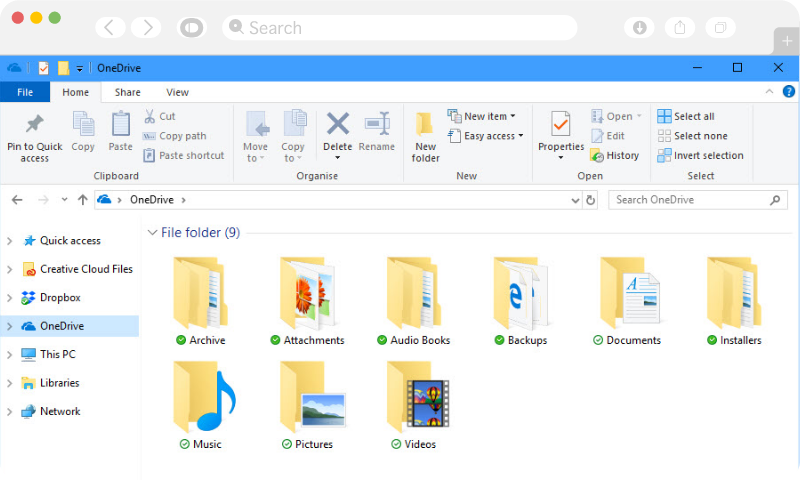Image resolution: width=800 pixels, height=480 pixels.
Task: Select Network in the navigation pane
Action: pyautogui.click(x=50, y=412)
